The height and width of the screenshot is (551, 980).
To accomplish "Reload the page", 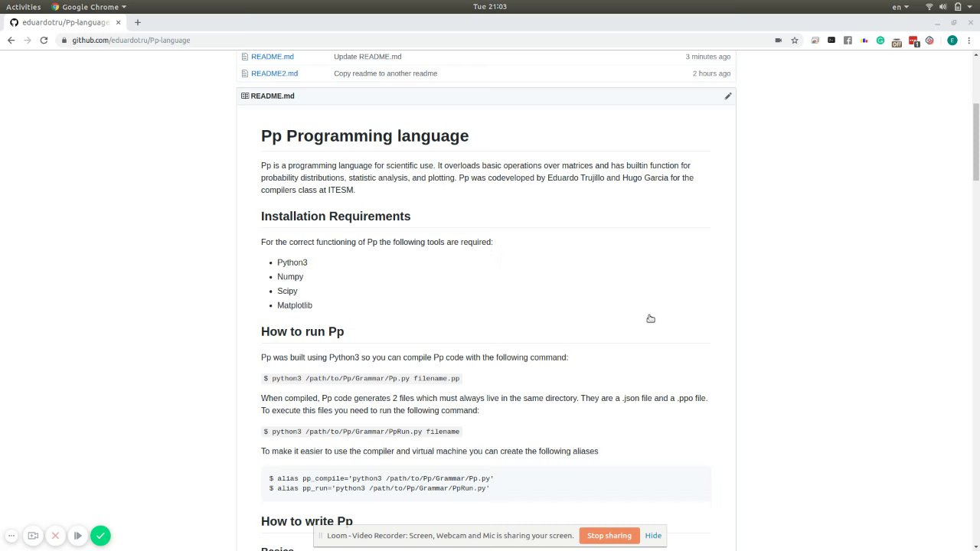I will 44,40.
